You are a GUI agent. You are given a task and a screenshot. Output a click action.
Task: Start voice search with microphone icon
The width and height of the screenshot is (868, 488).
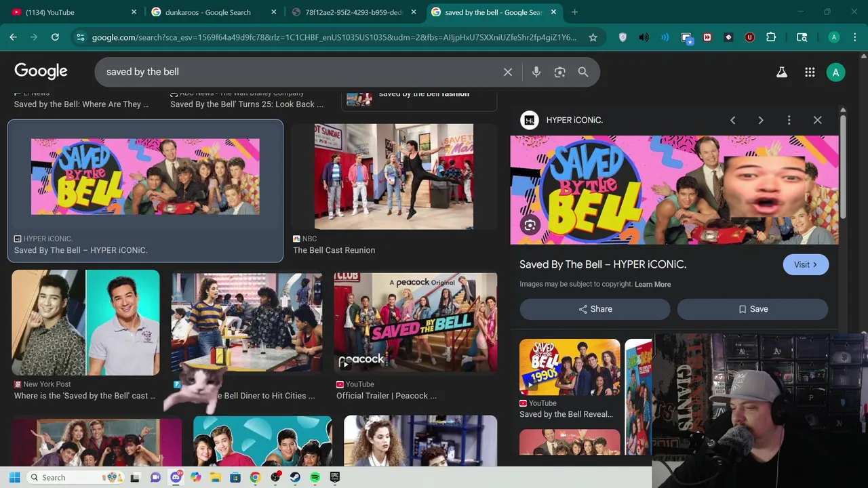tap(536, 72)
